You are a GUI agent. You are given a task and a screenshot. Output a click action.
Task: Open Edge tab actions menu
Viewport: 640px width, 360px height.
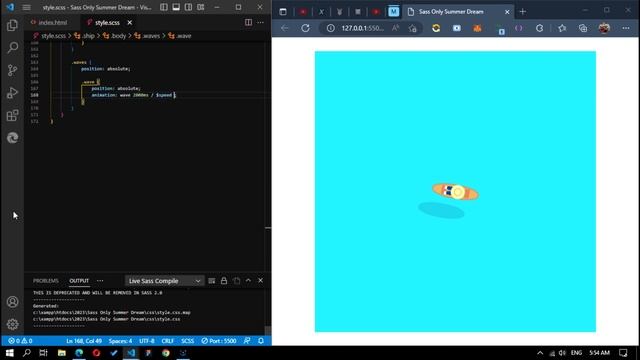[283, 12]
